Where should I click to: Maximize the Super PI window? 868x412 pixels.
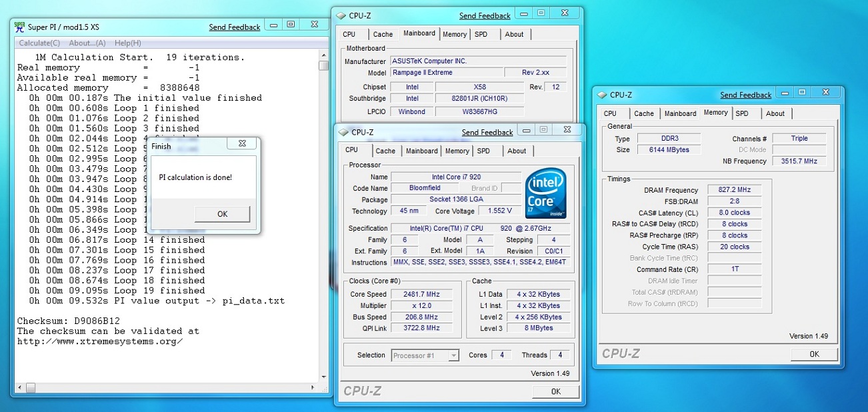point(291,24)
